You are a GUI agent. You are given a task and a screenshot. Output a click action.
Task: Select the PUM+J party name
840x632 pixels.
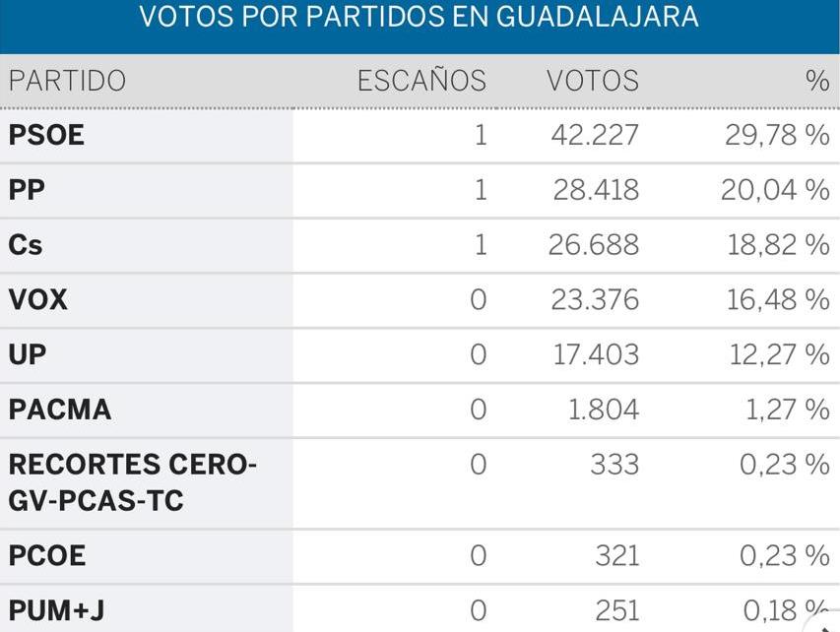[56, 612]
